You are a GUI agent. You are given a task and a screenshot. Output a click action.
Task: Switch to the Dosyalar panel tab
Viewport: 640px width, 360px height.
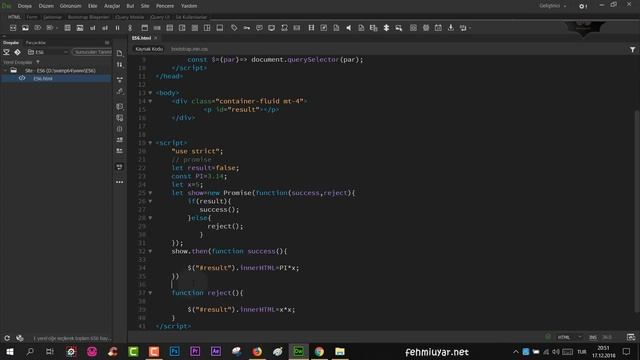pyautogui.click(x=11, y=42)
